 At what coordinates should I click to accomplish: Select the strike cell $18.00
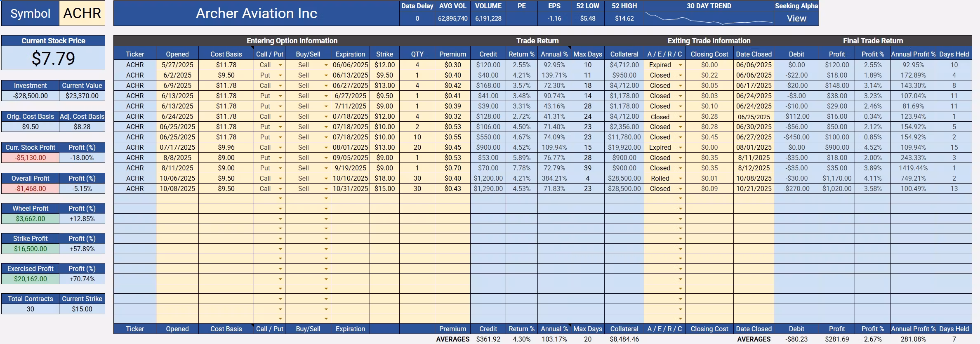click(384, 178)
